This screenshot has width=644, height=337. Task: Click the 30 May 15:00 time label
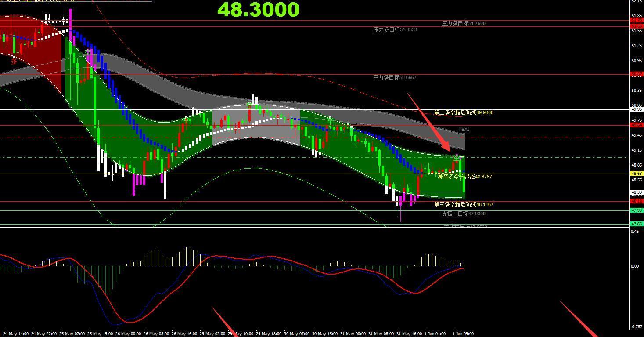tap(325, 334)
